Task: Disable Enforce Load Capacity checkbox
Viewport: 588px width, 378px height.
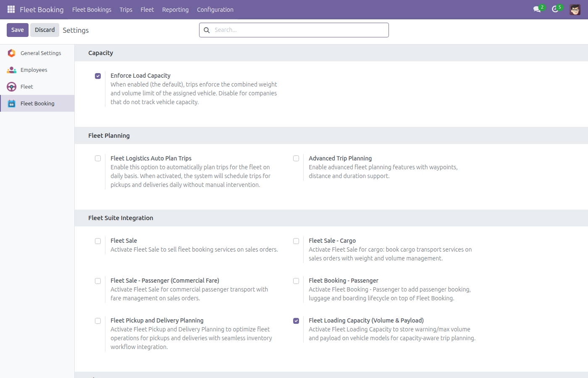Action: click(x=98, y=76)
